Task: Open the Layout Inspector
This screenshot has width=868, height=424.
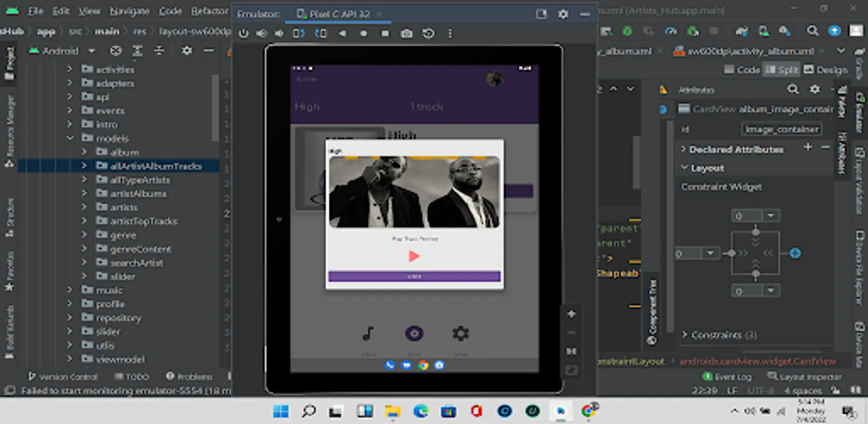Action: tap(804, 376)
